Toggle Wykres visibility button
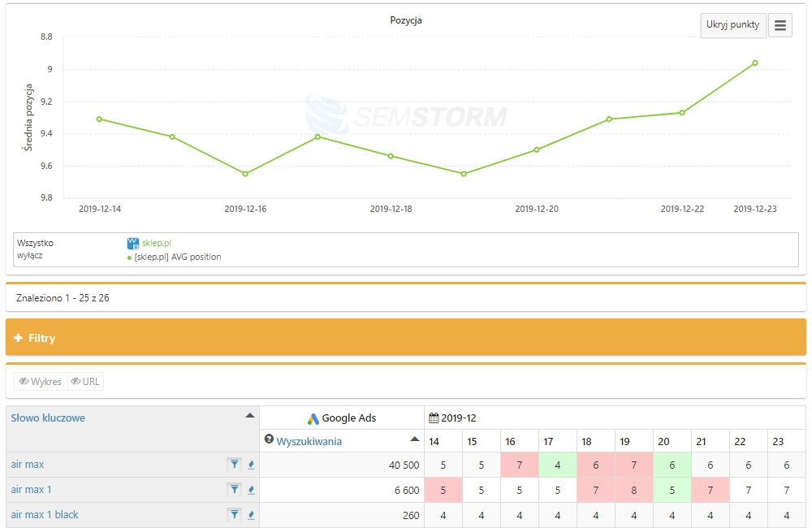 [x=41, y=382]
